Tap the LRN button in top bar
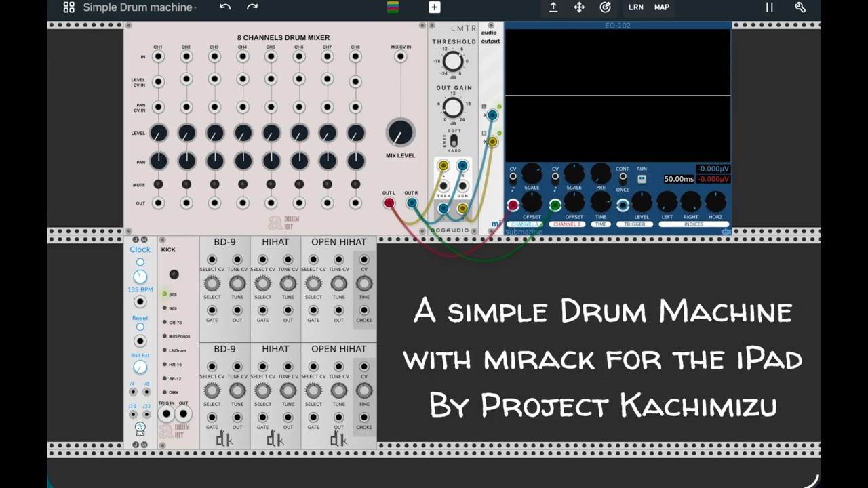868x488 pixels. point(635,7)
